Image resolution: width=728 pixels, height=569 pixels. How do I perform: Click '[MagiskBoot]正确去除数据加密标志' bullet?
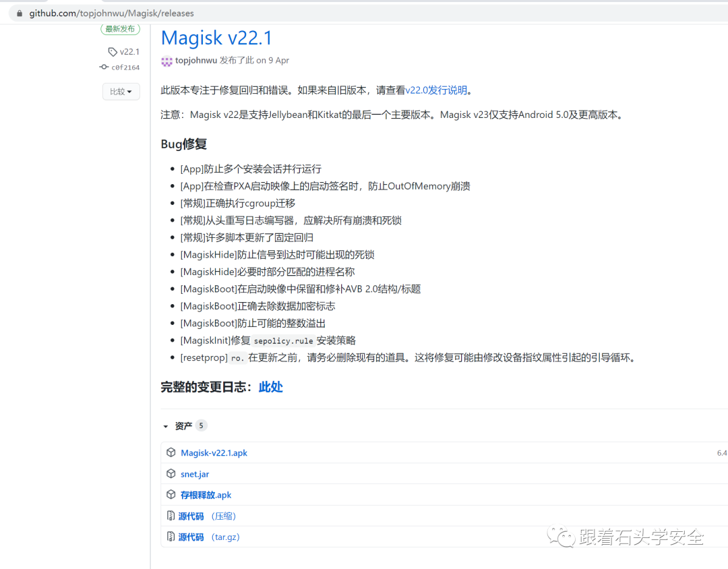[x=257, y=306]
